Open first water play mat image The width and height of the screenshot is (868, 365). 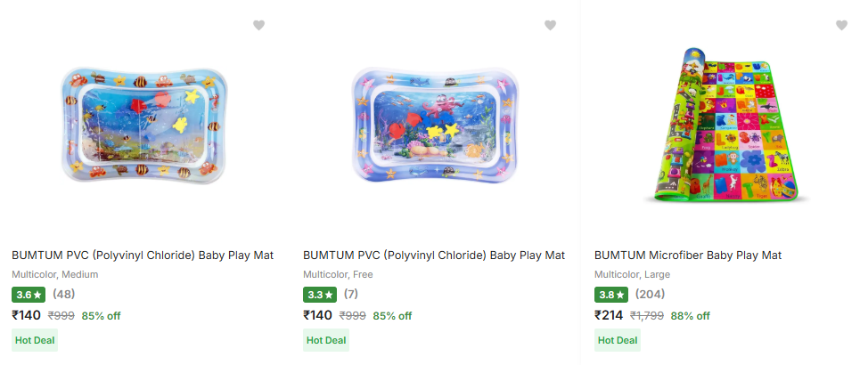pos(144,122)
